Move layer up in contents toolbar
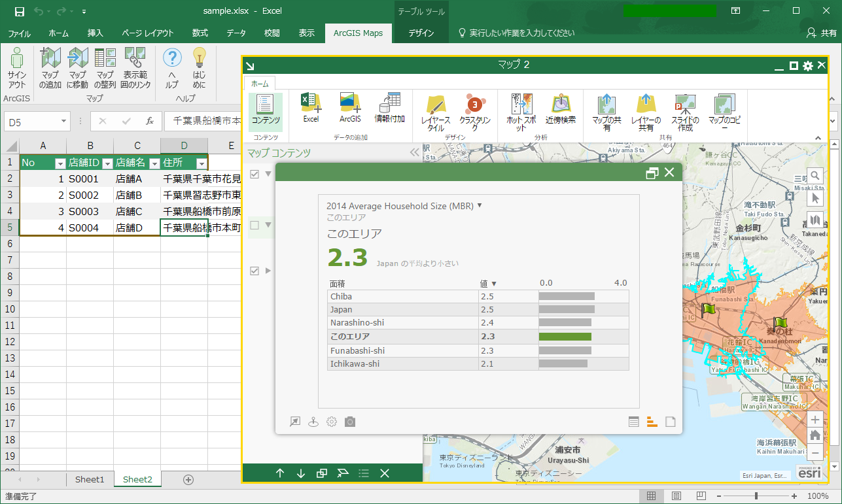The image size is (842, 504). pyautogui.click(x=280, y=473)
